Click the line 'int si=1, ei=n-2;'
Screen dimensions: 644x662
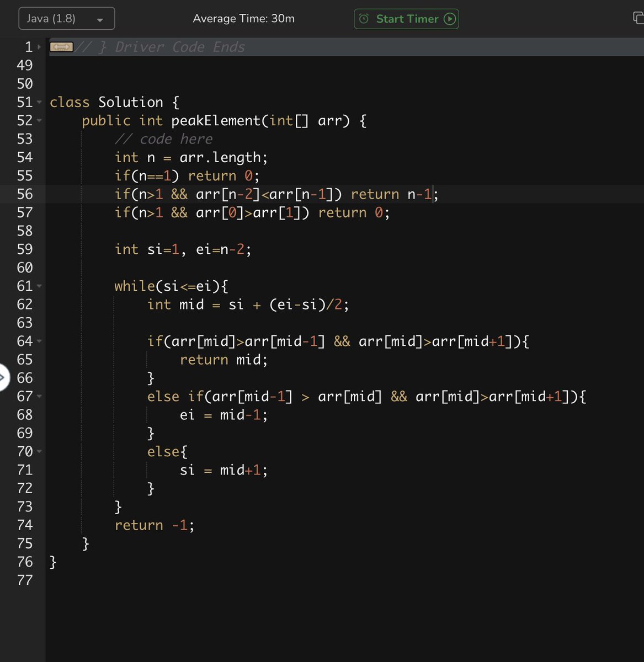tap(183, 249)
